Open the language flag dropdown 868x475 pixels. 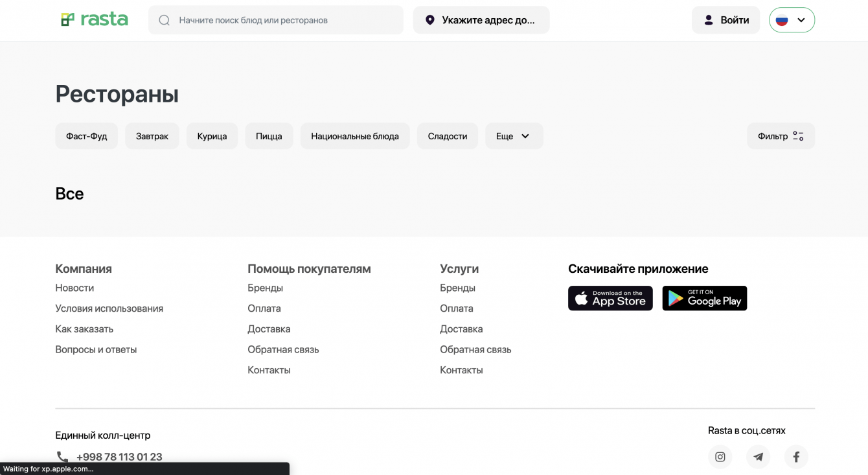point(792,20)
